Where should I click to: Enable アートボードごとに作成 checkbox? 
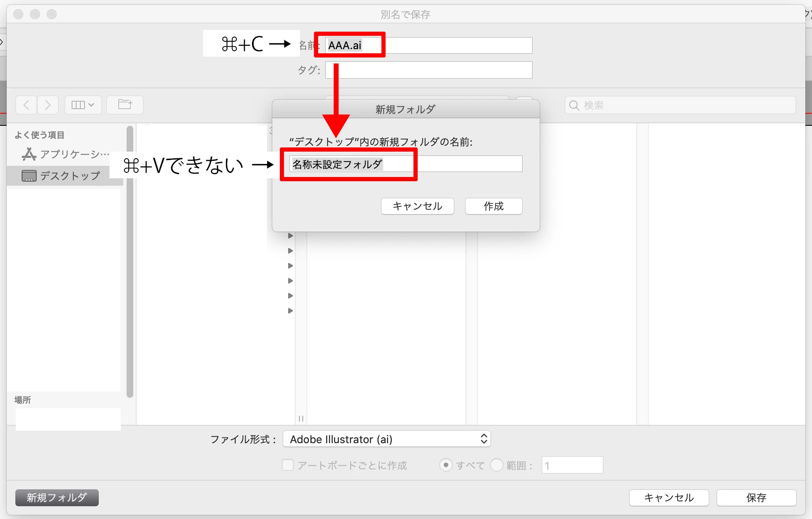(x=288, y=465)
